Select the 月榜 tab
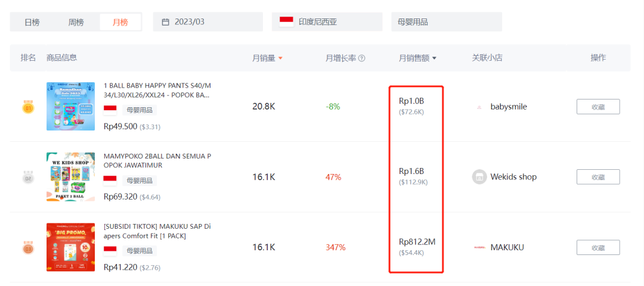 coord(120,22)
